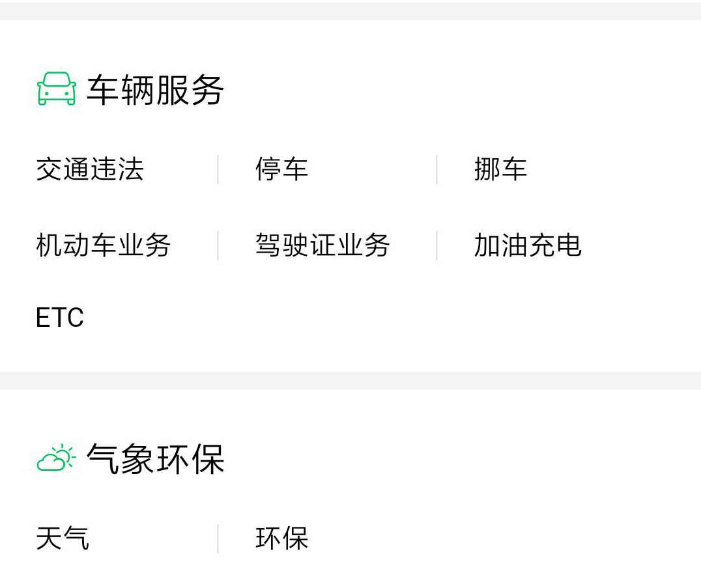Open the ETC service entry
This screenshot has height=588, width=701.
pos(60,318)
